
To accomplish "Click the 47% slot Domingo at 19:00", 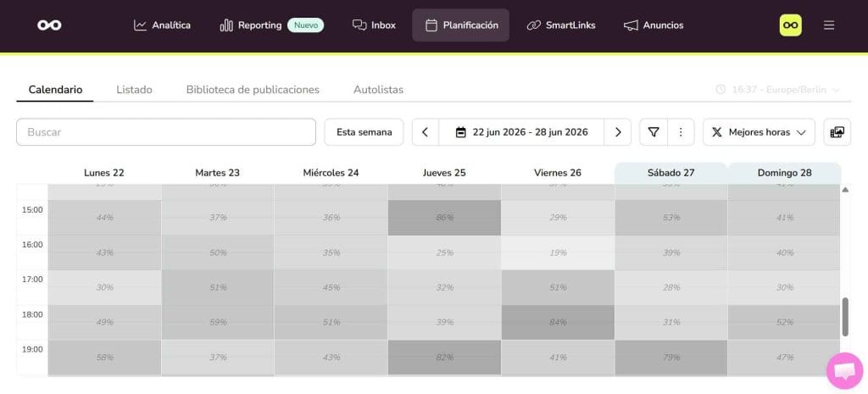I will (784, 358).
